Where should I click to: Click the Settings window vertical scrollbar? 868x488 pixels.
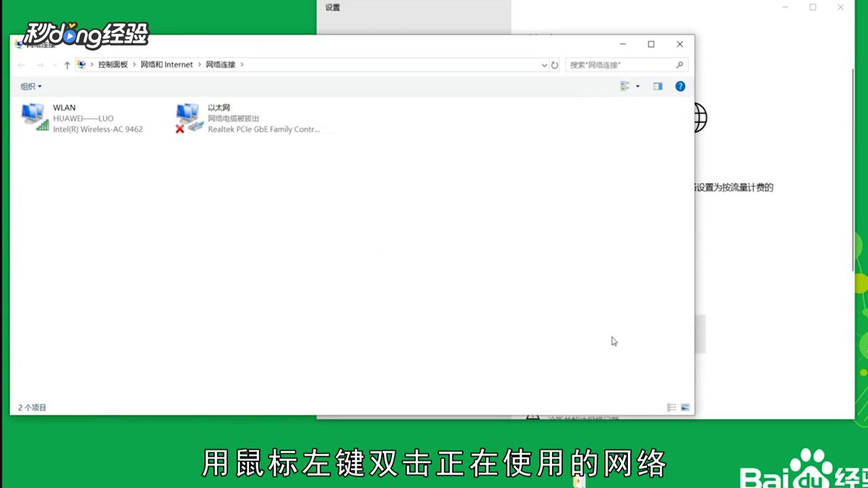pyautogui.click(x=852, y=169)
